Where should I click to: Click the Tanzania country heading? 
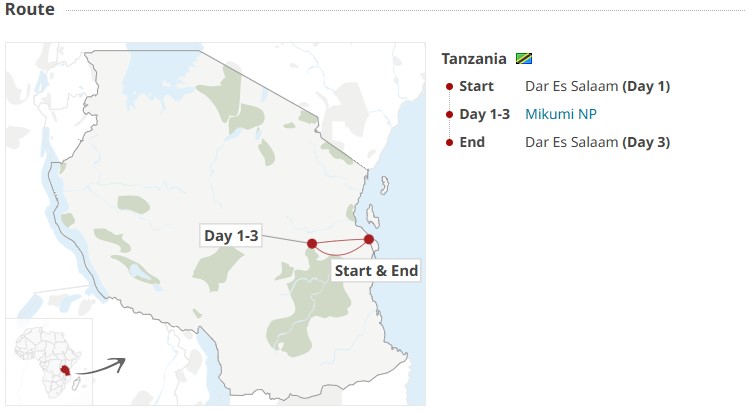pyautogui.click(x=474, y=59)
